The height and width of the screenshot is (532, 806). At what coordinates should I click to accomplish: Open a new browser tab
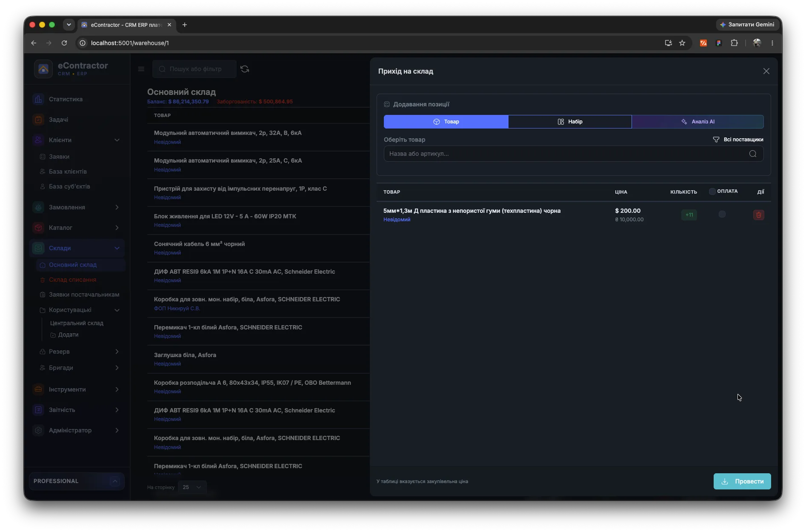pyautogui.click(x=184, y=25)
